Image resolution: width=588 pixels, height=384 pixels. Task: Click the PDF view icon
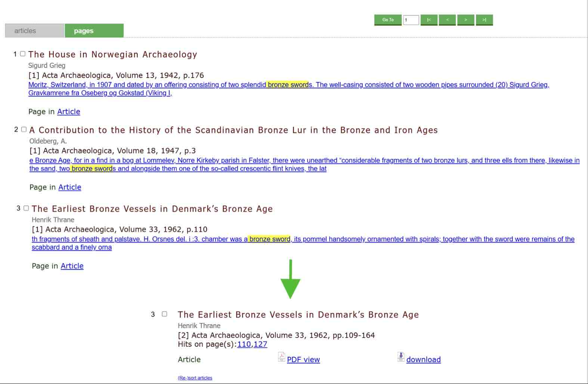[x=281, y=357]
